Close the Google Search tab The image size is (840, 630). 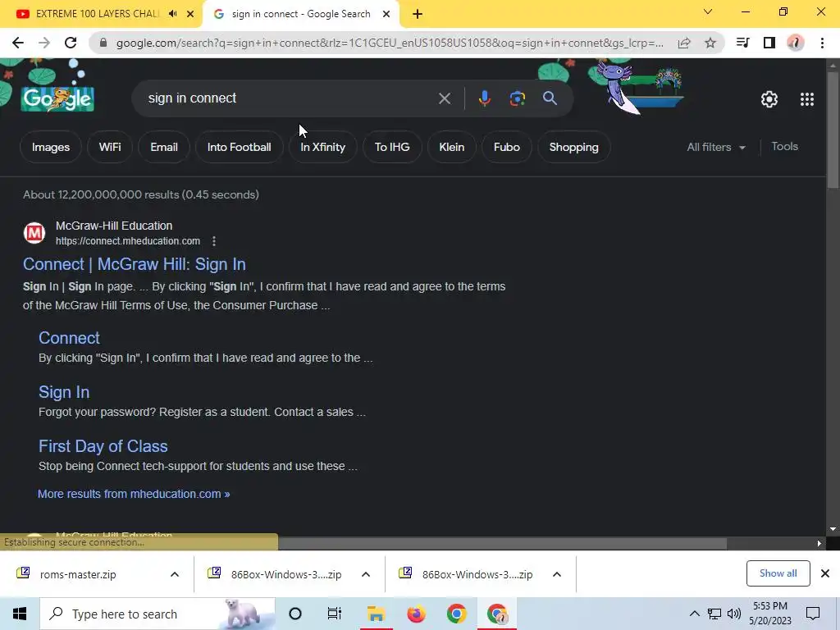[x=386, y=14]
